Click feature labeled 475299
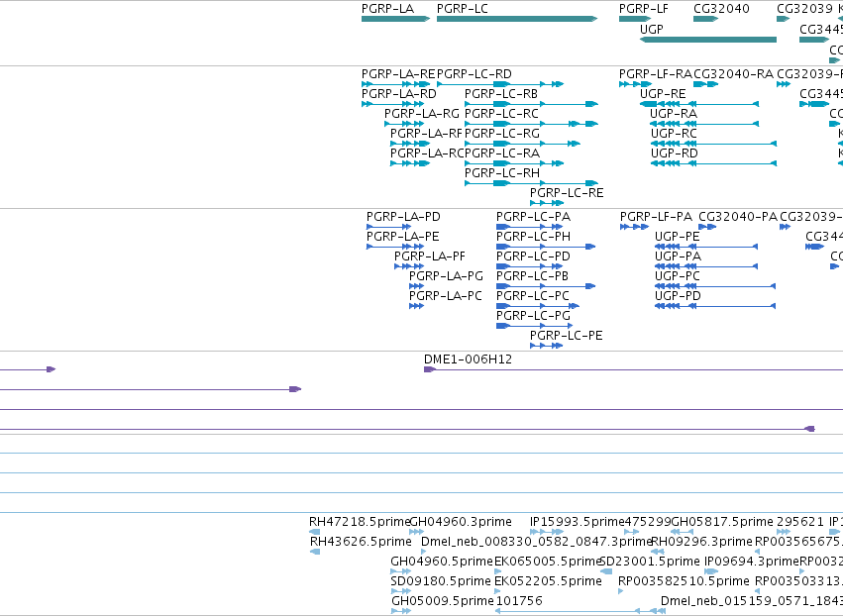The height and width of the screenshot is (616, 843). [648, 522]
